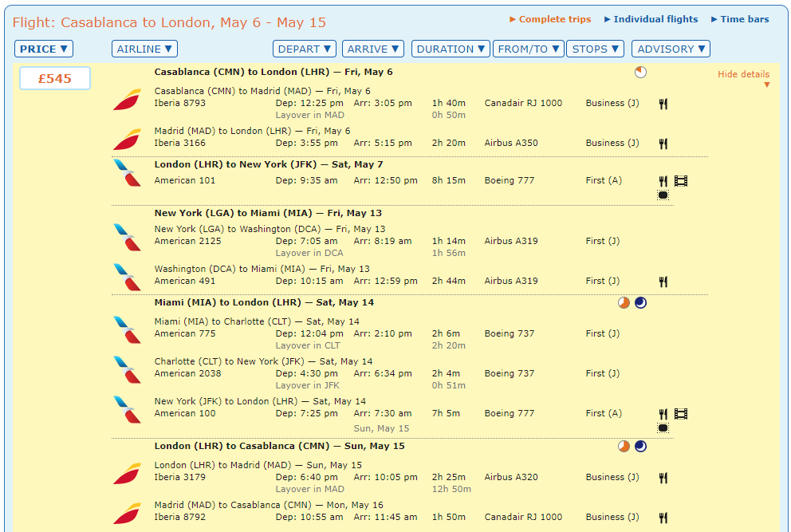791x532 pixels.
Task: Click the overnight moon icon for Miami to London
Action: [x=640, y=303]
